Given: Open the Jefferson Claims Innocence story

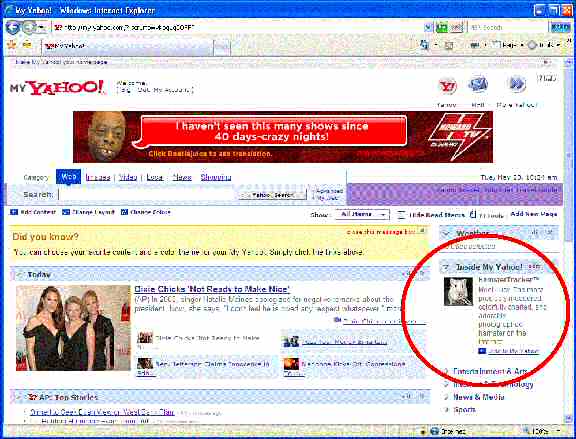Looking at the screenshot, I should pyautogui.click(x=212, y=364).
